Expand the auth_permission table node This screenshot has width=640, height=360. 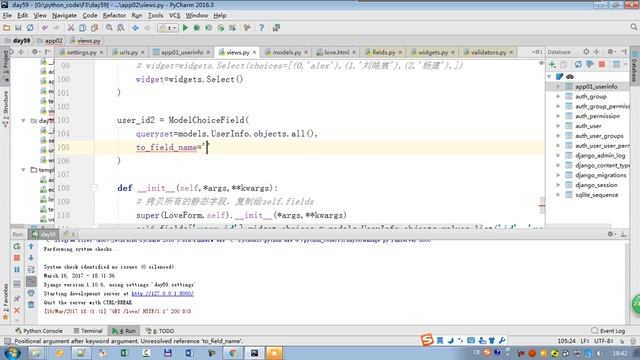pos(558,116)
